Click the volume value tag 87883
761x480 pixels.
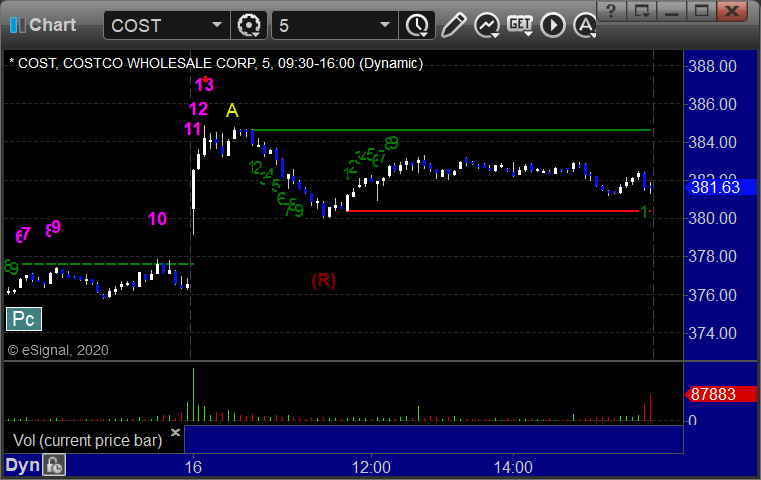[x=721, y=394]
